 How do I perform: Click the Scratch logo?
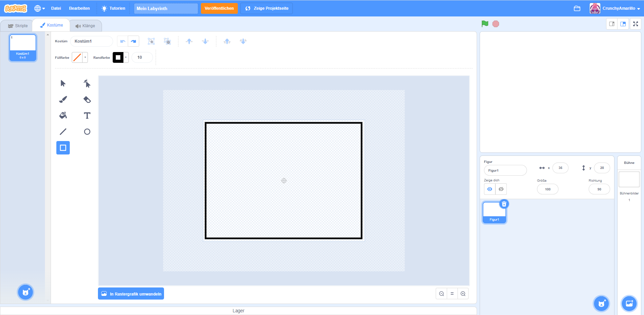(x=16, y=8)
